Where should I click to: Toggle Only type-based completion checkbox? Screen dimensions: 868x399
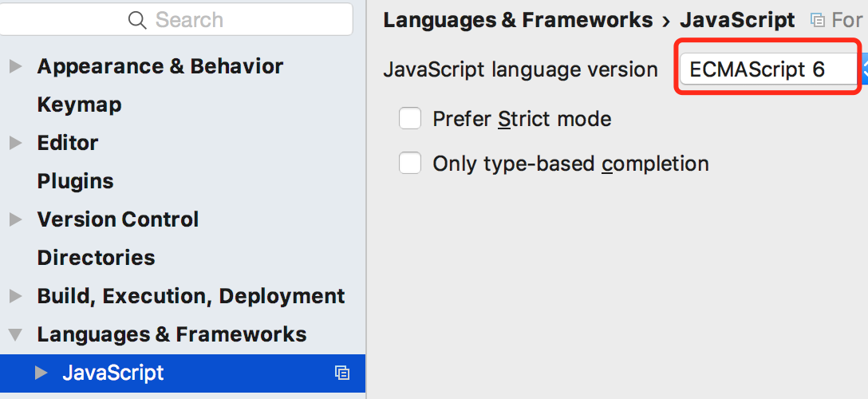coord(410,164)
